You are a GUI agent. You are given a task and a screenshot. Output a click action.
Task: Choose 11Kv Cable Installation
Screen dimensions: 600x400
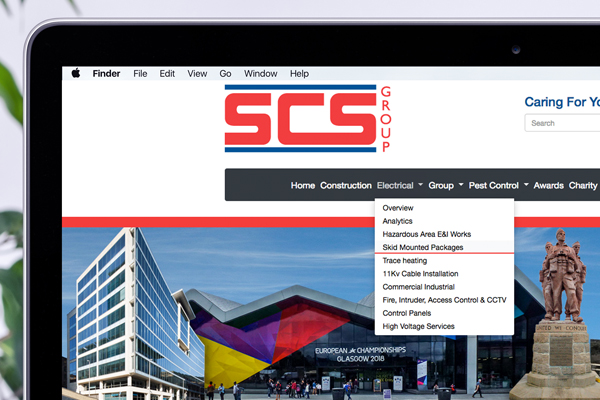[x=420, y=273]
